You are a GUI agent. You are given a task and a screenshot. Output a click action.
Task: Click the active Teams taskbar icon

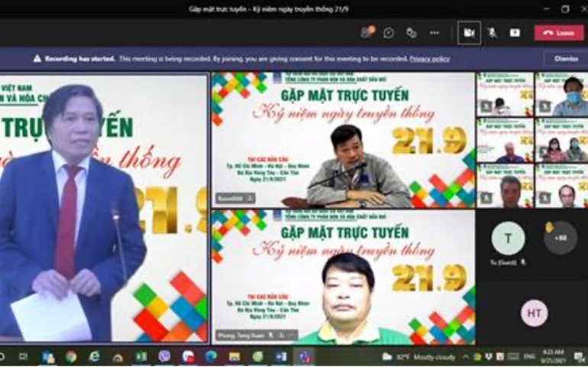tap(304, 356)
